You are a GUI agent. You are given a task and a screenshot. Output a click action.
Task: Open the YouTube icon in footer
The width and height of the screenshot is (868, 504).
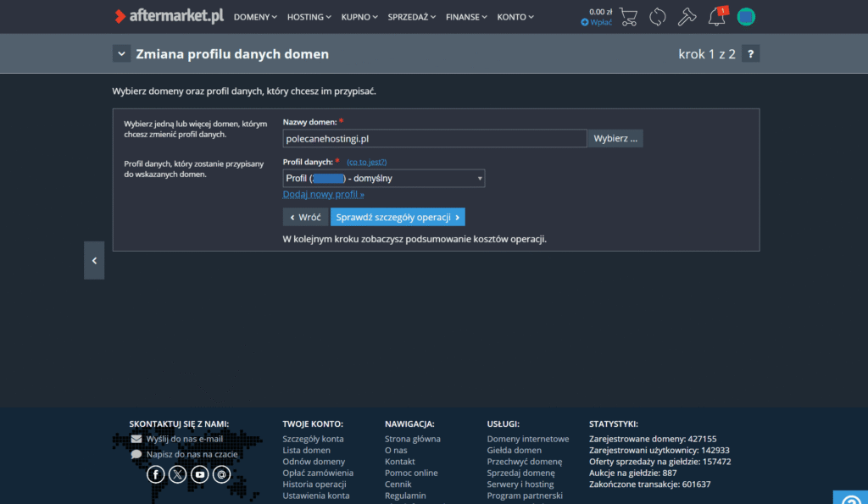(x=199, y=475)
